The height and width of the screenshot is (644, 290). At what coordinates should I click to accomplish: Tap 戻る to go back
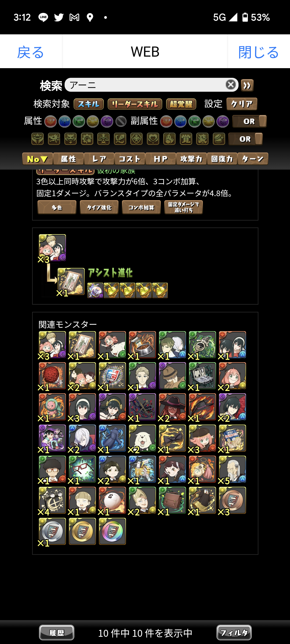pos(31,52)
